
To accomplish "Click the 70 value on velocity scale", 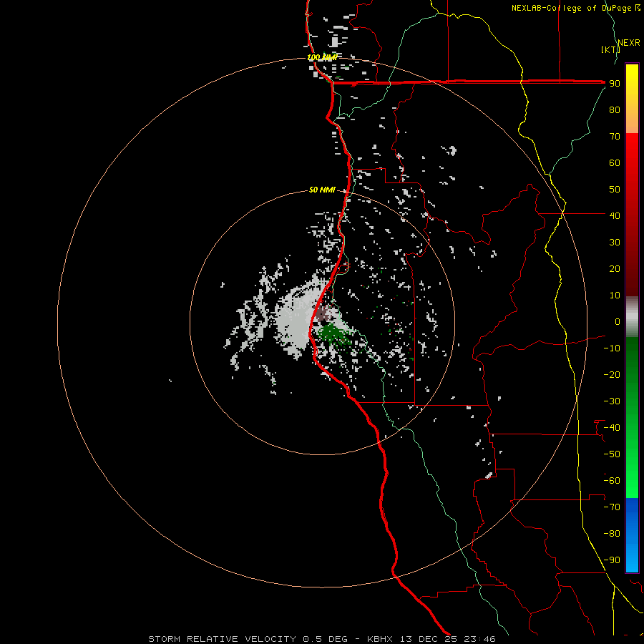I will 615,137.
